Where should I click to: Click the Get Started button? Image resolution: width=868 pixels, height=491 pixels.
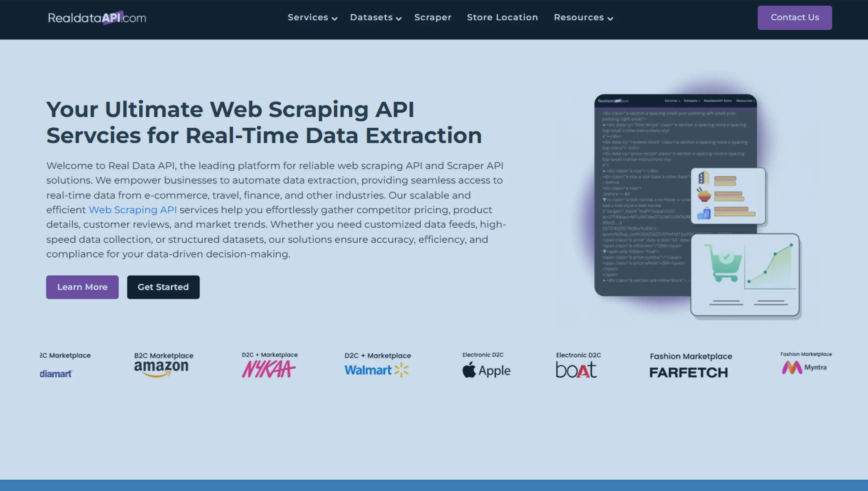coord(163,287)
